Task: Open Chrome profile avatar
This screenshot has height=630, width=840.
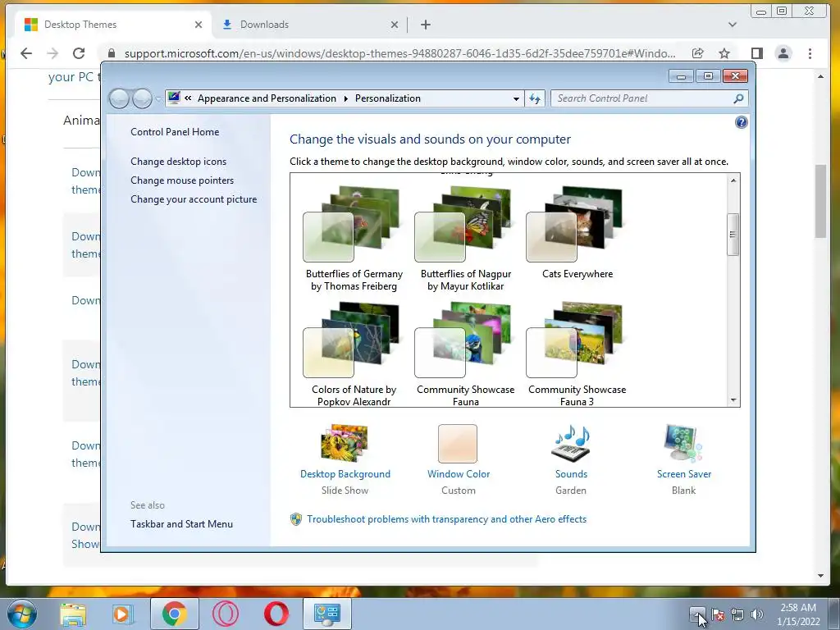Action: [783, 53]
